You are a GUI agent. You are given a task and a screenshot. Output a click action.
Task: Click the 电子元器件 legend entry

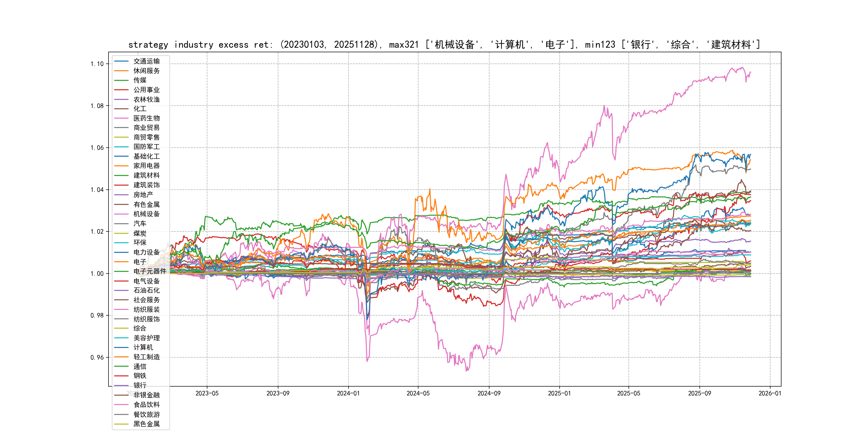149,271
